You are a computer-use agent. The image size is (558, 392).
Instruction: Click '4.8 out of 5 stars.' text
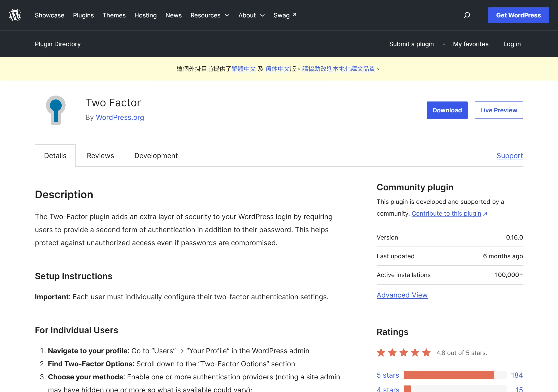pos(461,353)
